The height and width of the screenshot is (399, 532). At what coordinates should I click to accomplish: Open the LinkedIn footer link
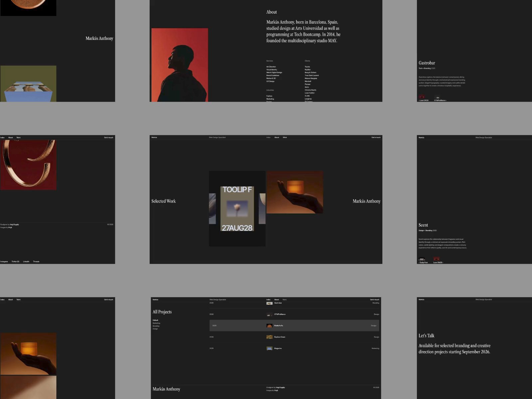[26, 262]
